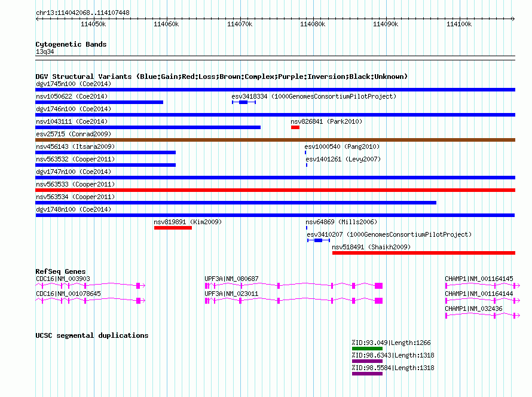Click the 'esv3418334' variant label text
532x397 pixels.
249,96
